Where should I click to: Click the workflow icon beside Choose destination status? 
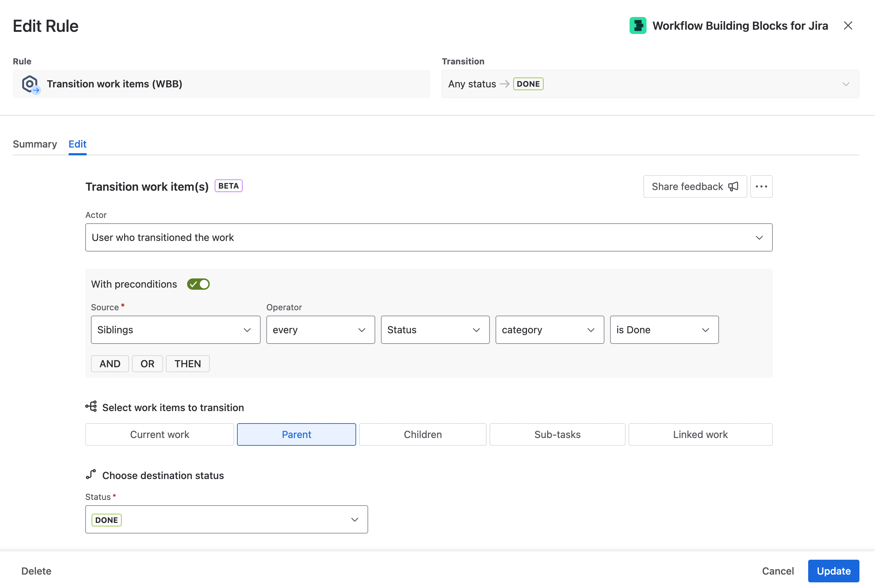(91, 474)
